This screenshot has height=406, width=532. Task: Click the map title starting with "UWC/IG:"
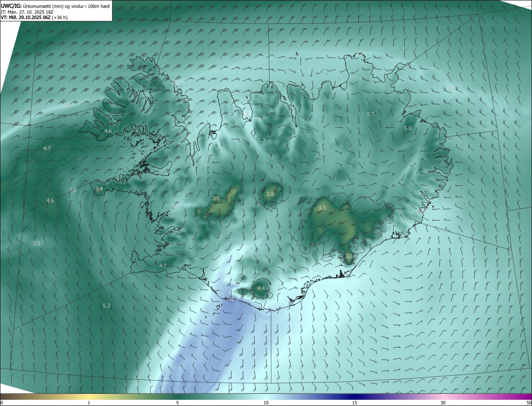click(55, 5)
